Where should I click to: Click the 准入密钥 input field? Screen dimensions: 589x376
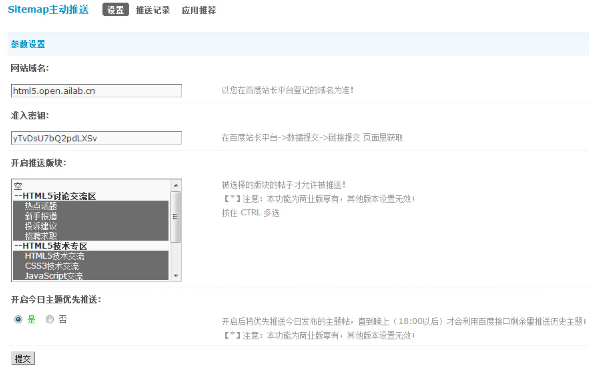coord(97,138)
